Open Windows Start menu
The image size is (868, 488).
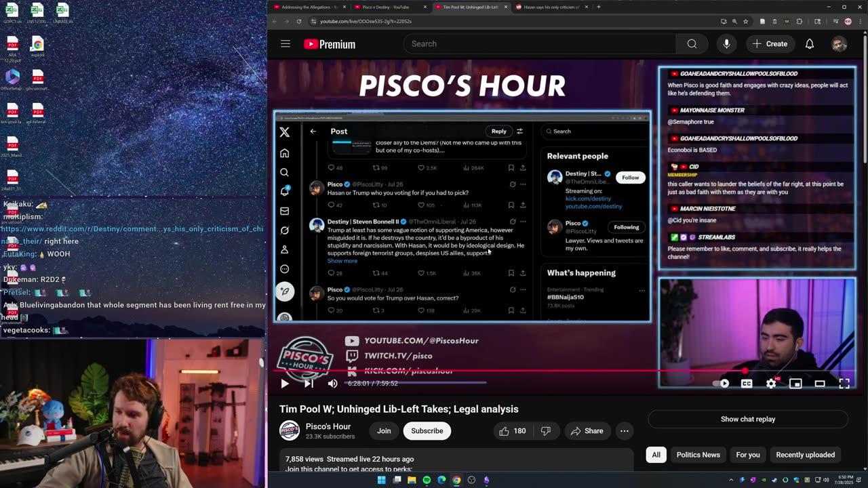point(382,480)
